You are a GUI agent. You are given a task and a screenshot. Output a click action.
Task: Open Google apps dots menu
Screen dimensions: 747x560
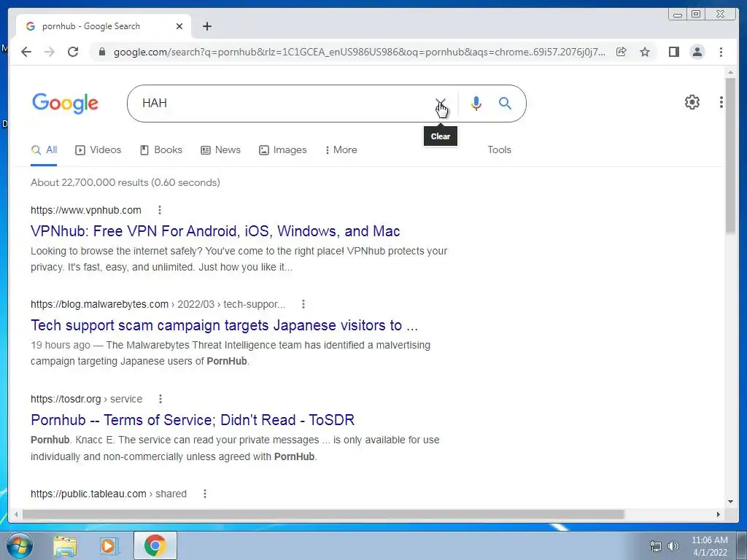point(721,102)
